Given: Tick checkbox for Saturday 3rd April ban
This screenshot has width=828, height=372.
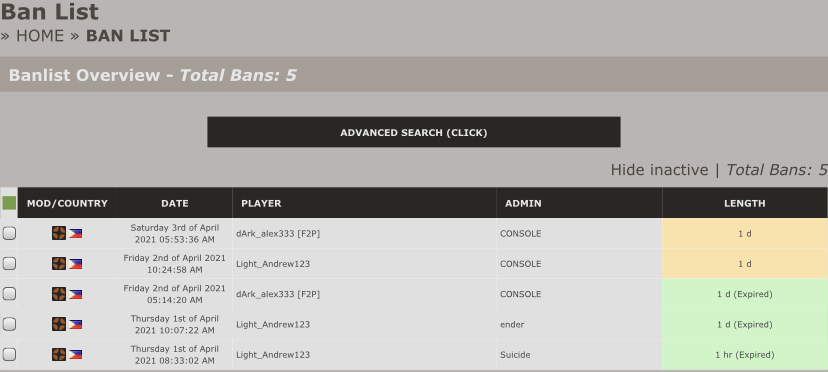Looking at the screenshot, I should click(9, 233).
